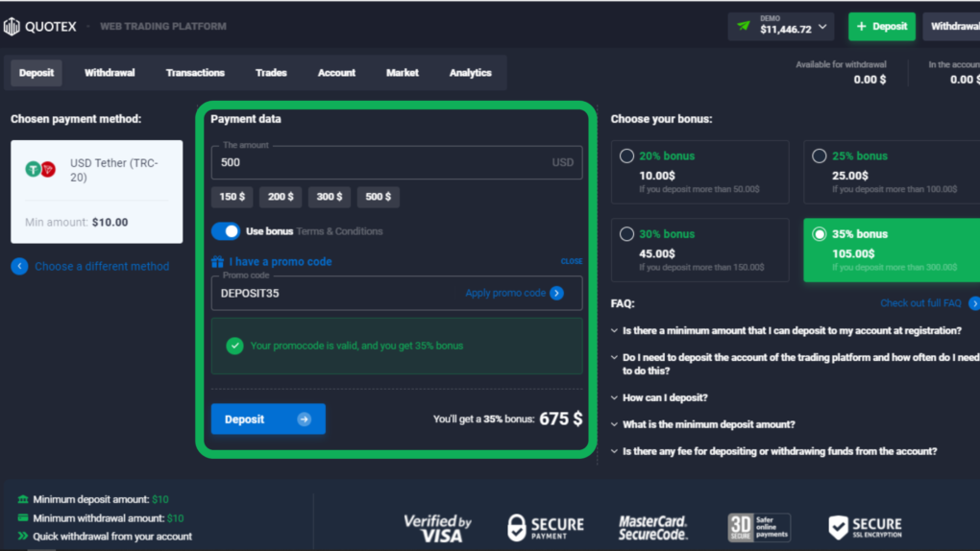The image size is (980, 551).
Task: Click the arrow icon next to Apply promo code
Action: (557, 293)
